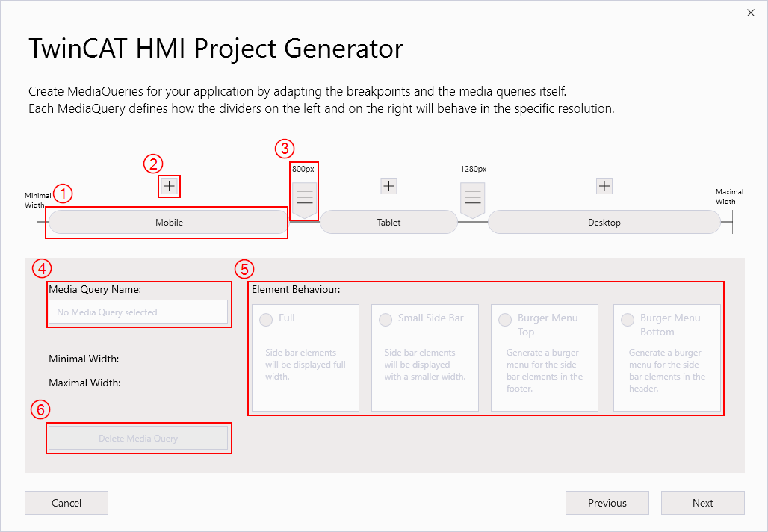Choose the Burger Menu Top radio
This screenshot has height=532, width=768.
coord(505,320)
